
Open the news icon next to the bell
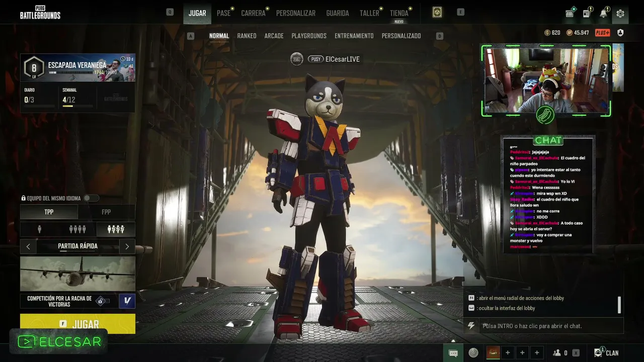(587, 14)
